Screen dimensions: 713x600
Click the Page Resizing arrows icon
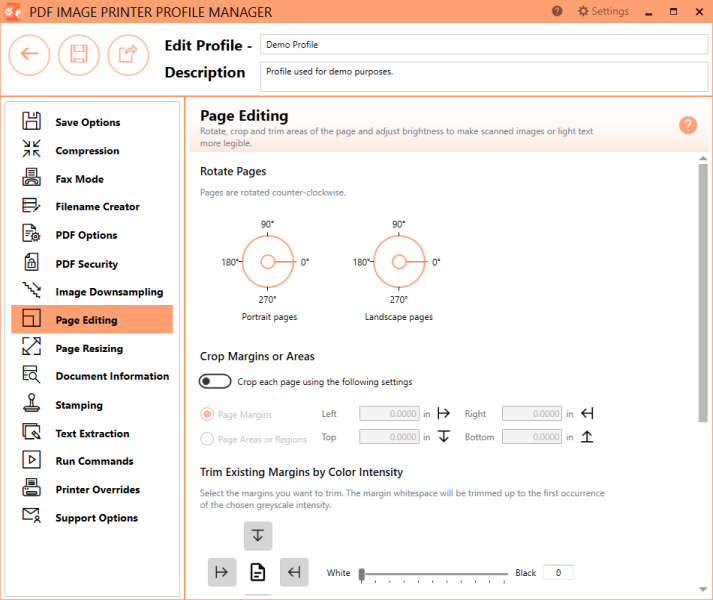31,346
